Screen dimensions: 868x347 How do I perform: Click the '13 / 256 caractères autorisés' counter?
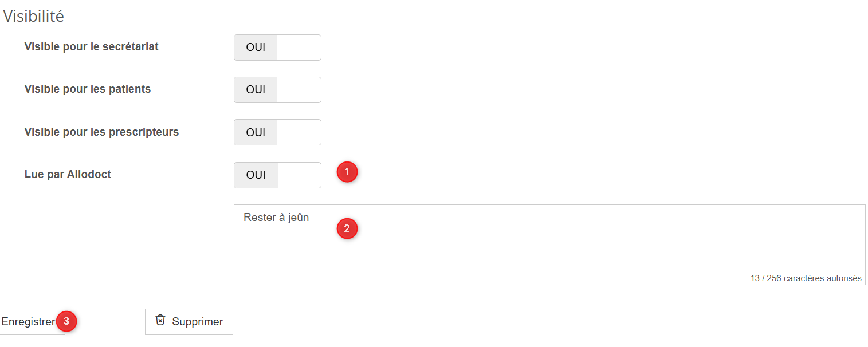(x=806, y=278)
